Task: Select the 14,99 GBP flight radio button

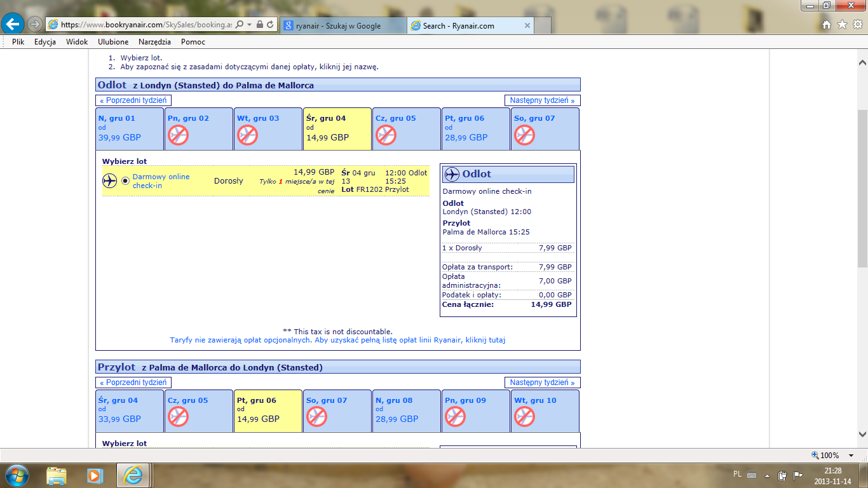Action: (x=125, y=181)
